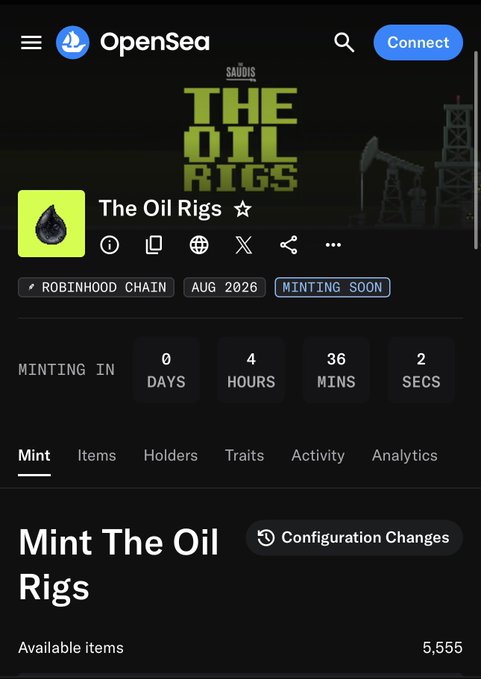Open collection info circle icon
This screenshot has width=481, height=679.
[x=109, y=245]
